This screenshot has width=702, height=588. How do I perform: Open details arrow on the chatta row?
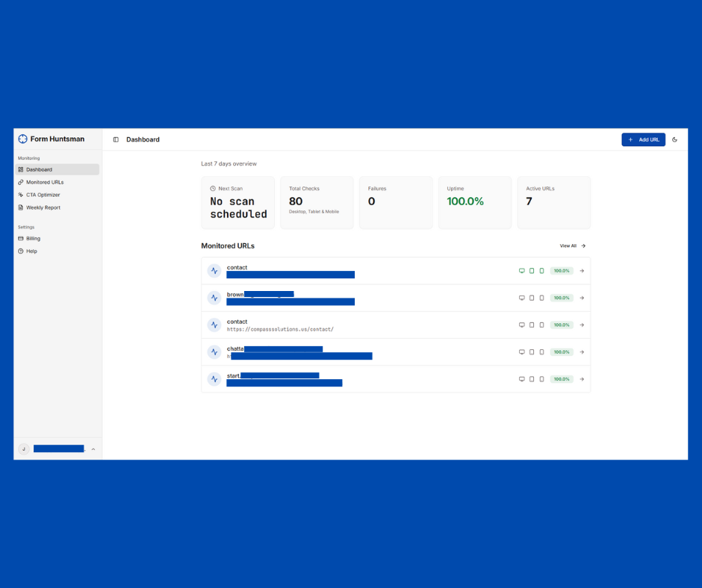coord(582,351)
